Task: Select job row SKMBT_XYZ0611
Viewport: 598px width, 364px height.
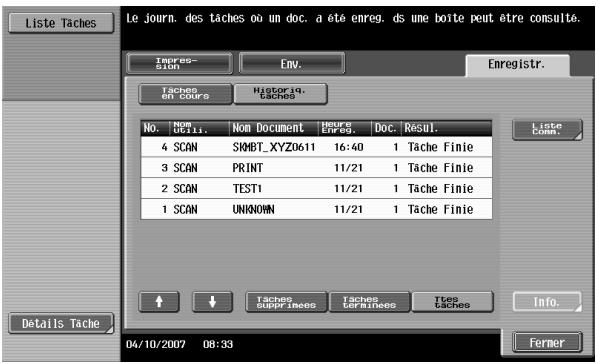Action: click(x=316, y=147)
